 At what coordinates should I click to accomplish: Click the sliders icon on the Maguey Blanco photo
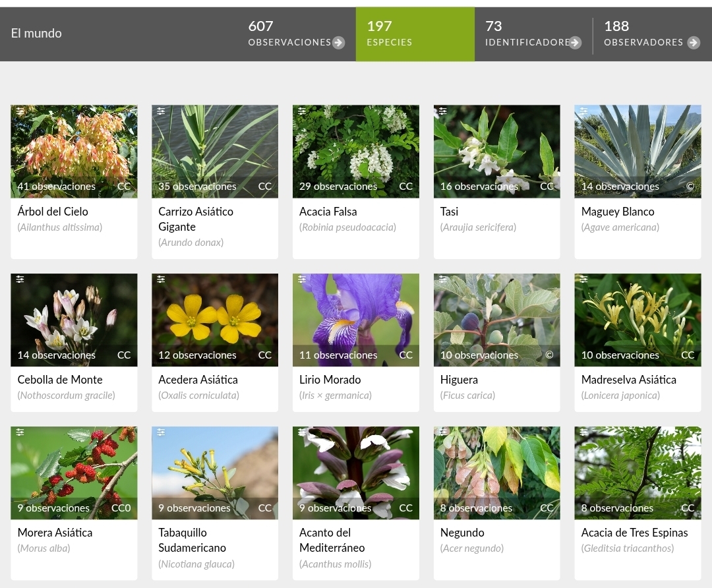pyautogui.click(x=583, y=111)
